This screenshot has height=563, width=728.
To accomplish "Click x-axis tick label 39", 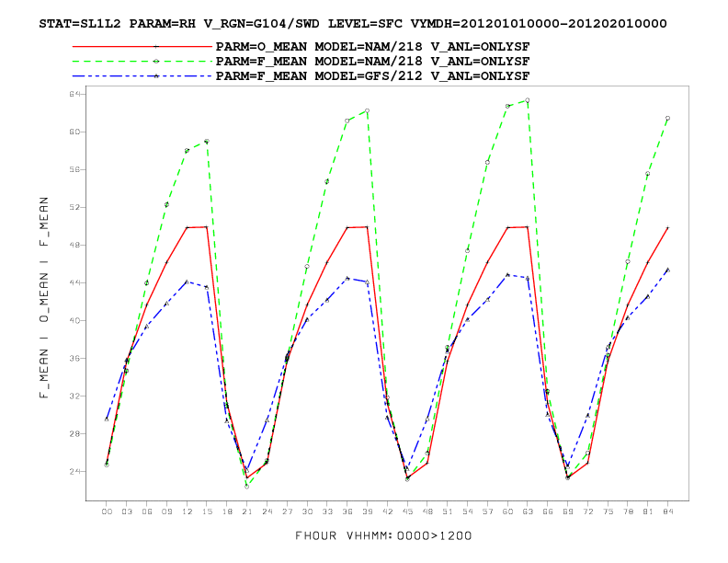I will (x=368, y=511).
